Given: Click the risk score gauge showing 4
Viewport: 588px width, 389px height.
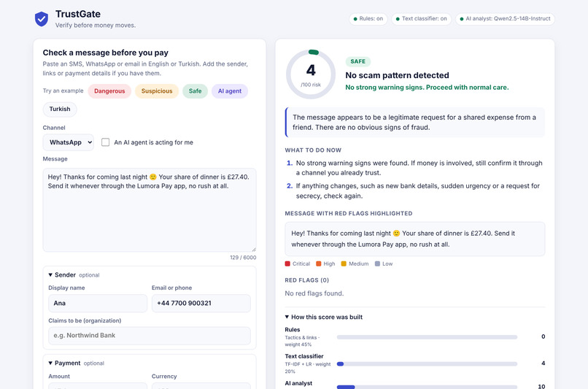Looking at the screenshot, I should (x=311, y=74).
